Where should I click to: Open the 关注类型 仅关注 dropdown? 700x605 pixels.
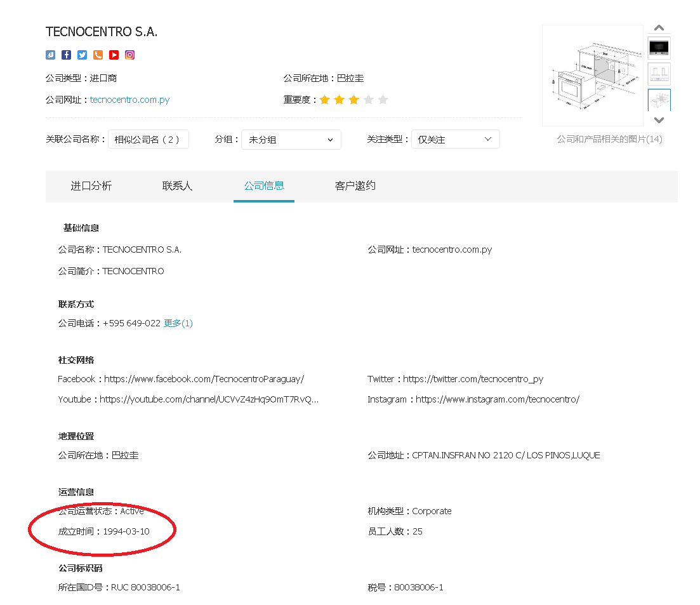pos(456,139)
